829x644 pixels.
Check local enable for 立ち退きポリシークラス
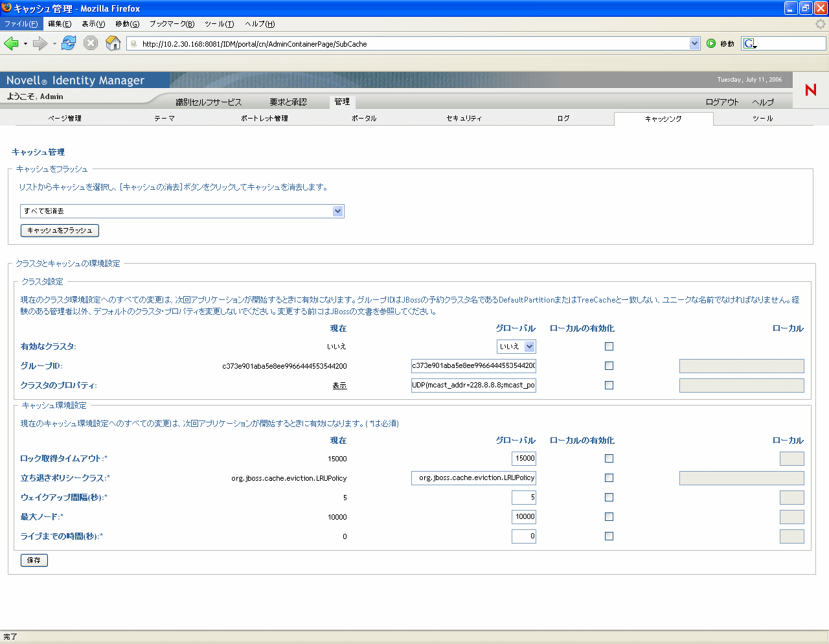click(x=609, y=478)
